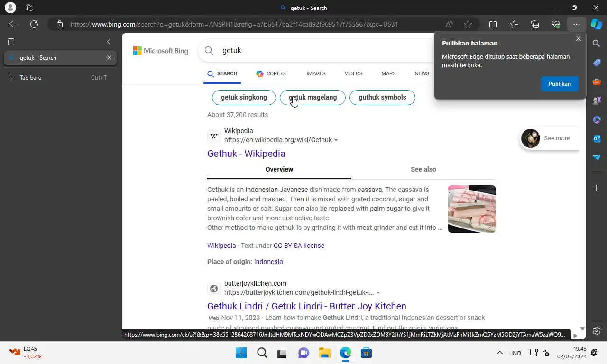Add an app to sidebar plus
Viewport: 607px width, 364px height.
click(x=597, y=188)
